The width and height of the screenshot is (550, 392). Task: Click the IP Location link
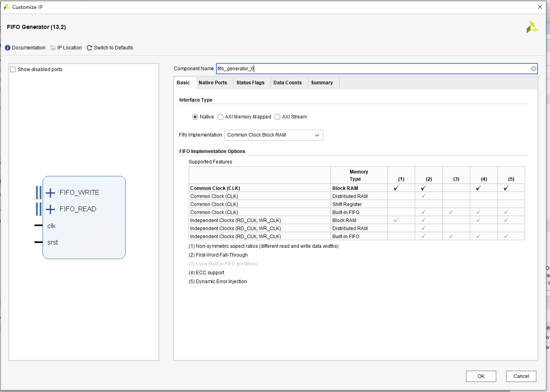(x=69, y=48)
